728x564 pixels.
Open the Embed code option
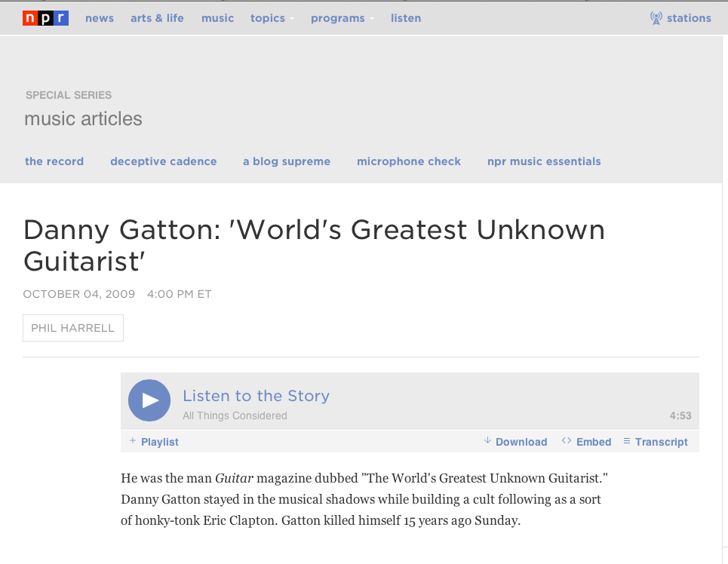[594, 442]
